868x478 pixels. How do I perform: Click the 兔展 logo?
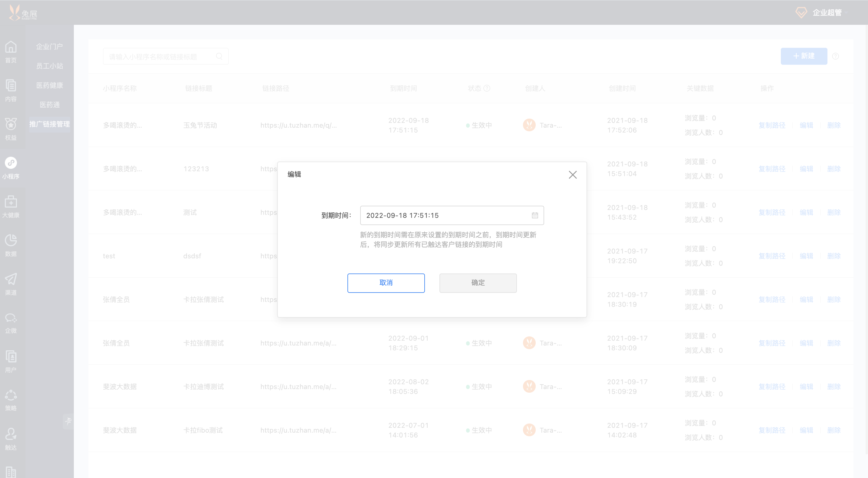pos(23,12)
